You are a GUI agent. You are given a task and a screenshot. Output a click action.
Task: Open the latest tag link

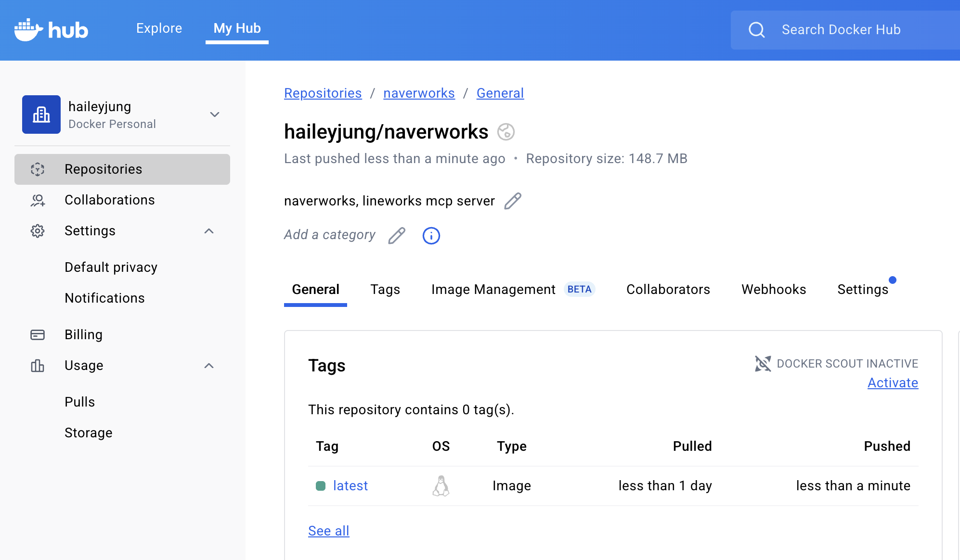click(350, 486)
